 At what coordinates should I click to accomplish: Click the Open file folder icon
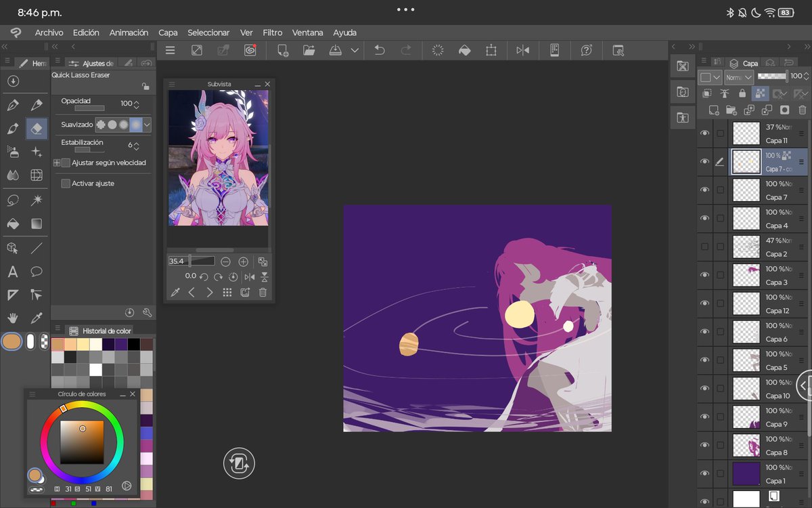[309, 50]
